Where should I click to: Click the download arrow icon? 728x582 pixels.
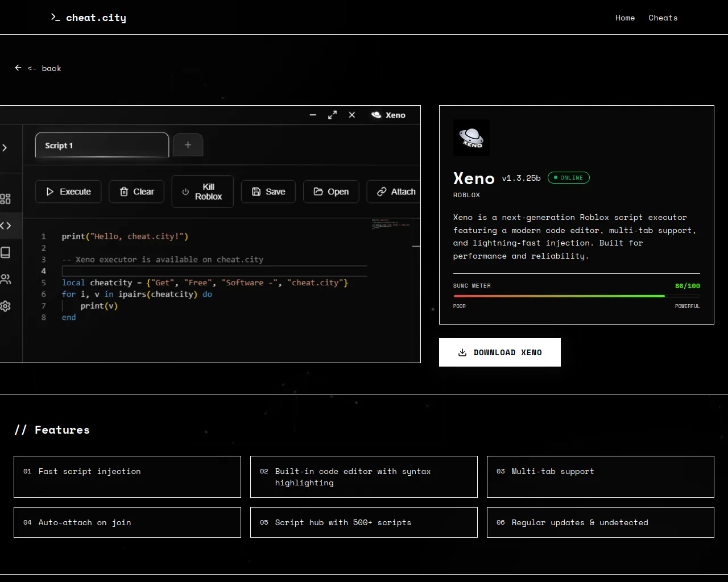462,352
